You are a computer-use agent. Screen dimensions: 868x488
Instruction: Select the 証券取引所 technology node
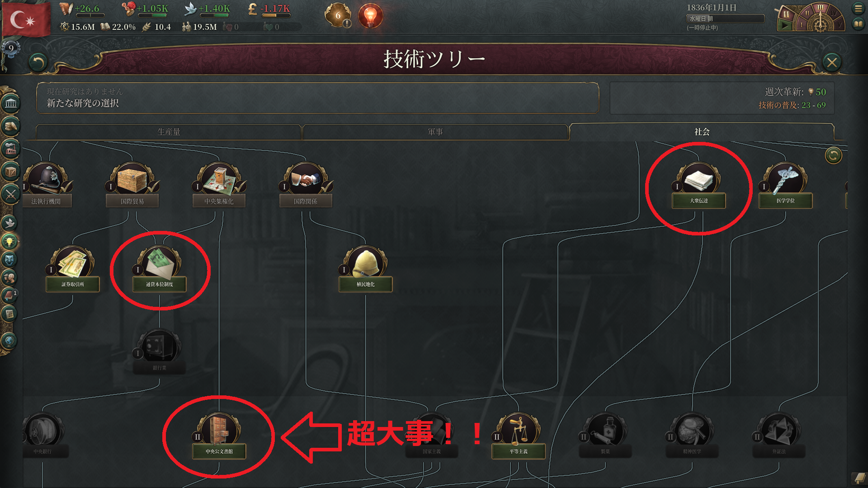pyautogui.click(x=73, y=269)
